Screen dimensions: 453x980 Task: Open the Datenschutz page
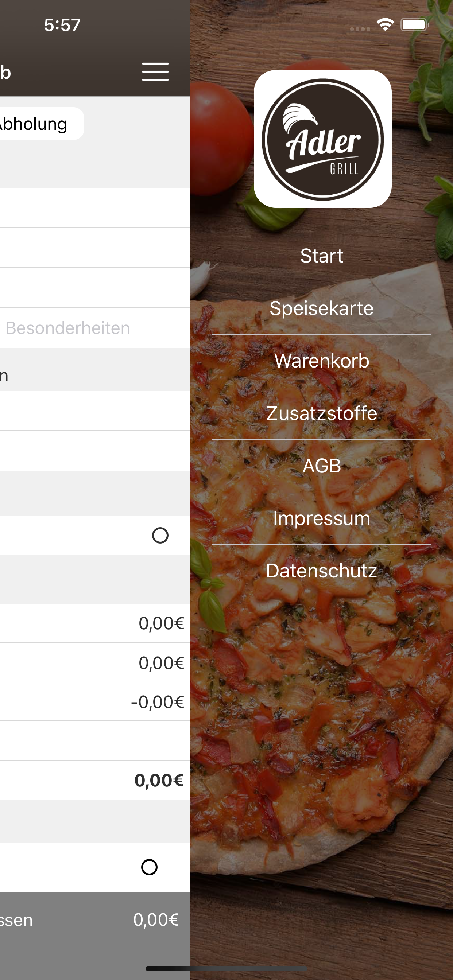322,571
